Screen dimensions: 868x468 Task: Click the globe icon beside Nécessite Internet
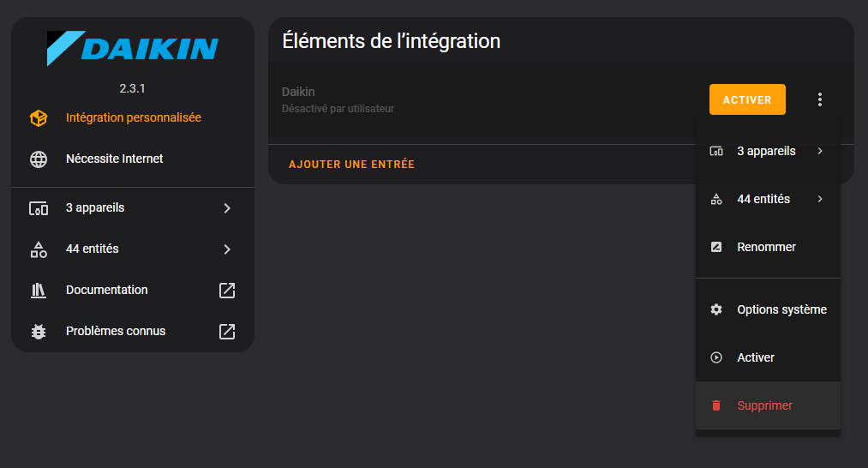[39, 159]
